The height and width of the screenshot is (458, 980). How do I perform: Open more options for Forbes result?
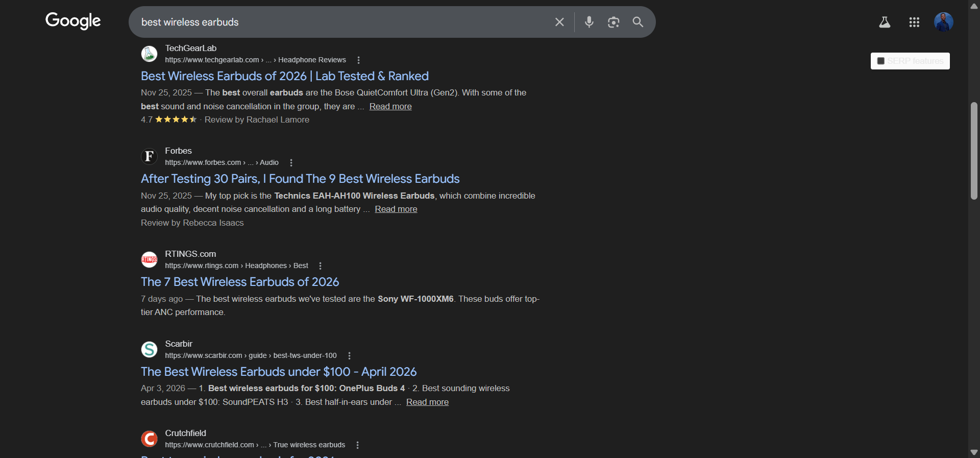click(291, 163)
